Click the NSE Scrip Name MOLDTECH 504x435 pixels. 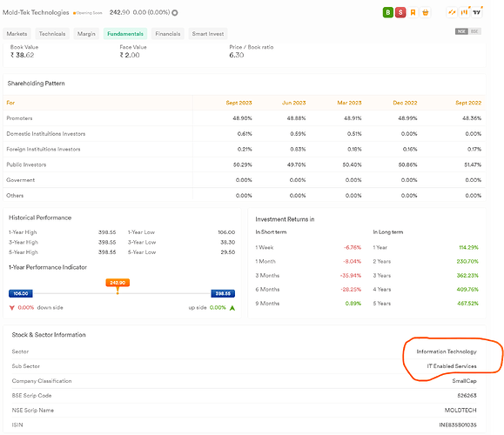pyautogui.click(x=460, y=411)
